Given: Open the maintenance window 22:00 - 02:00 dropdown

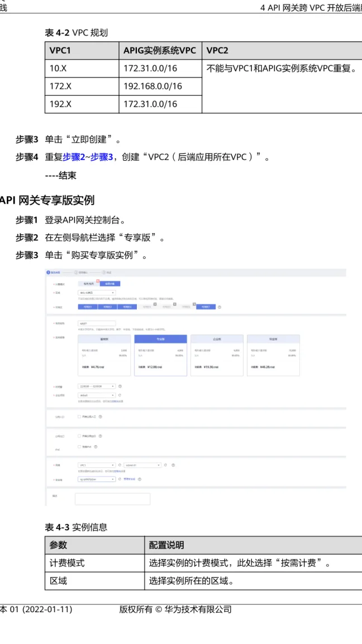Looking at the screenshot, I should pos(97,386).
